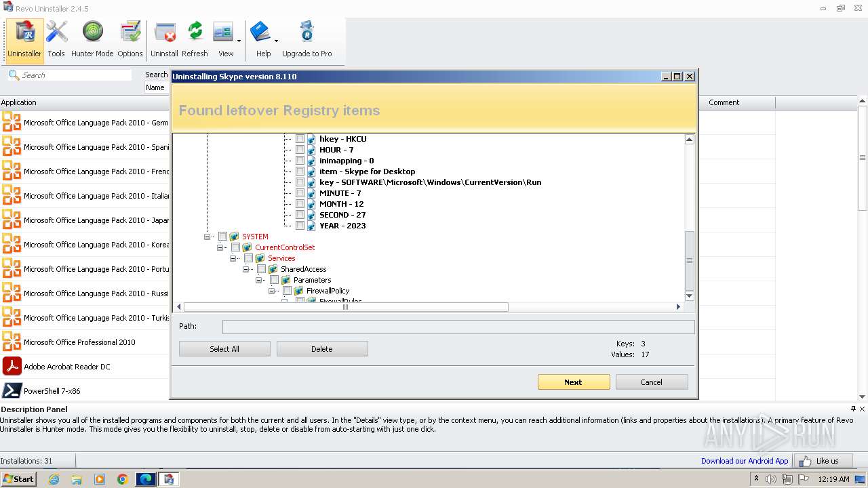Click the registry tree scroll-down arrow
This screenshot has height=488, width=868.
point(690,296)
